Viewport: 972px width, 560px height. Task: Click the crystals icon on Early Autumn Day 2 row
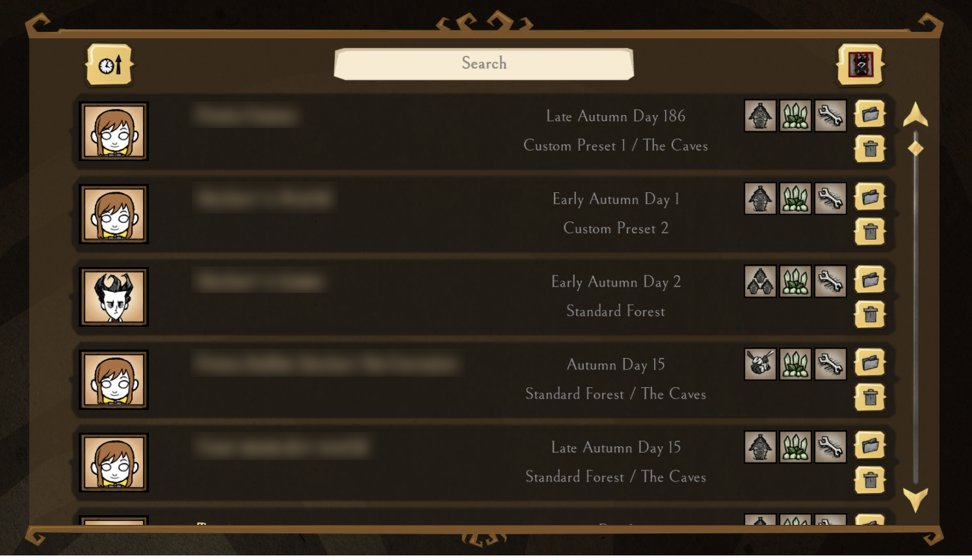[x=795, y=281]
